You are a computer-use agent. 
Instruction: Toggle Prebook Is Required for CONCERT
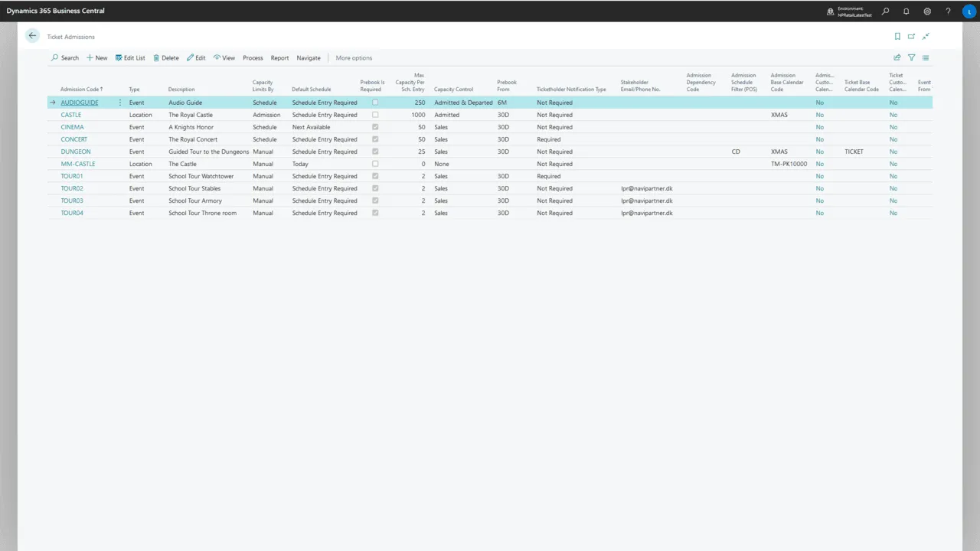pyautogui.click(x=375, y=139)
